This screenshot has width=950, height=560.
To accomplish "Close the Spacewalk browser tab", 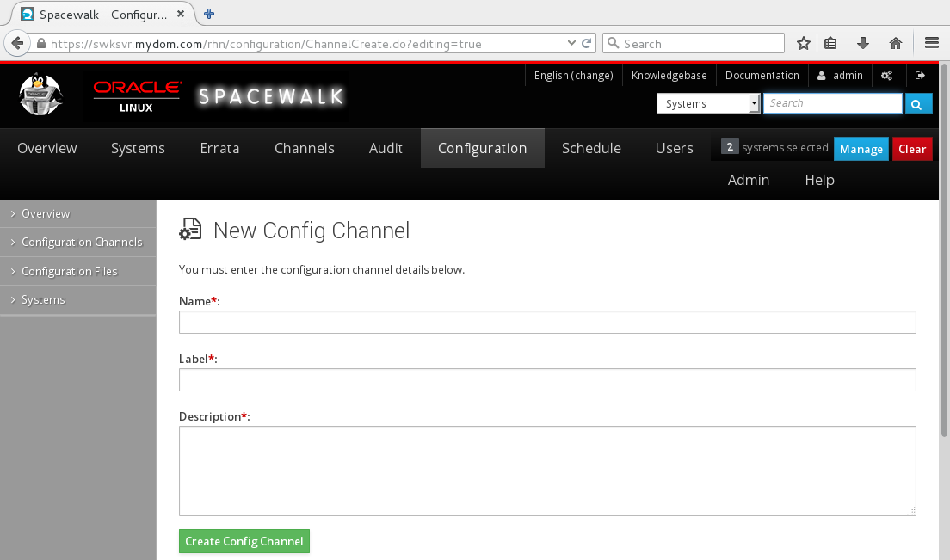I will [181, 14].
